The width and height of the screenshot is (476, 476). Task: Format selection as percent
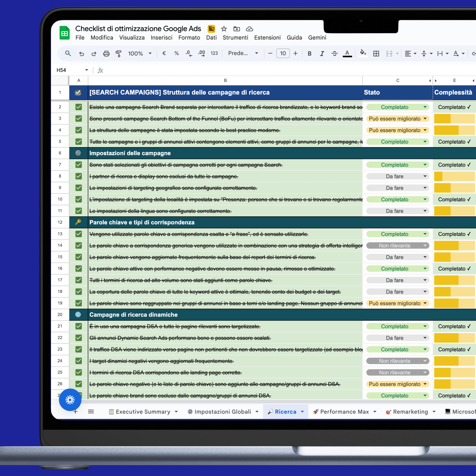(176, 54)
